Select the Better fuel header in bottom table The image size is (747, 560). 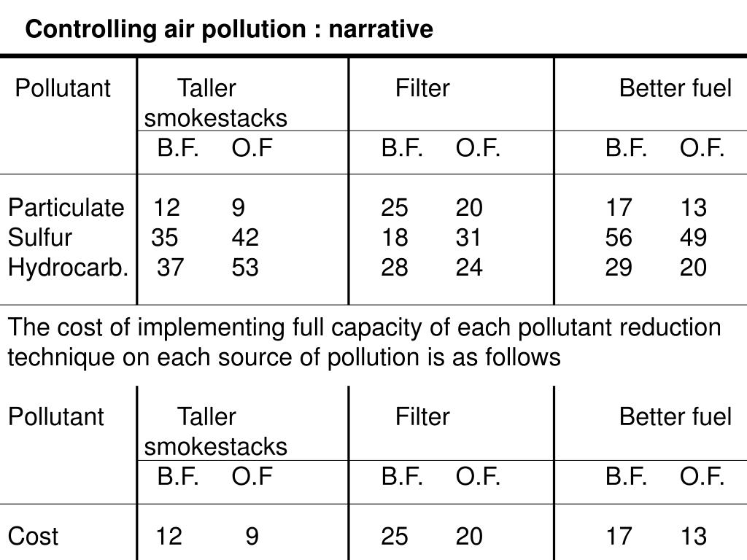point(675,416)
